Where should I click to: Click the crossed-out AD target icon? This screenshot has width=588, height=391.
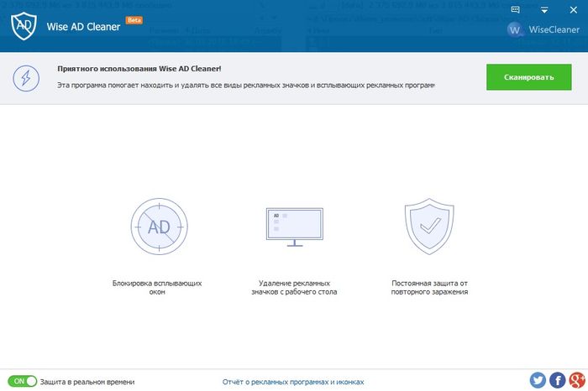pos(160,227)
